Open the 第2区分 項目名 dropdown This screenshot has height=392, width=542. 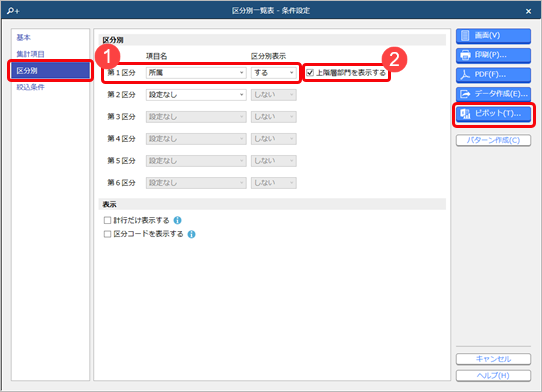pos(196,95)
